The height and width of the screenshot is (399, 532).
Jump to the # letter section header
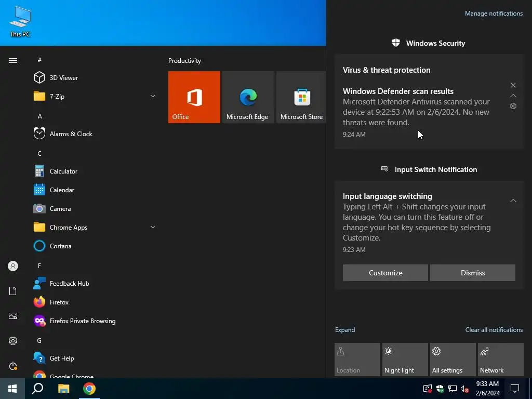39,60
